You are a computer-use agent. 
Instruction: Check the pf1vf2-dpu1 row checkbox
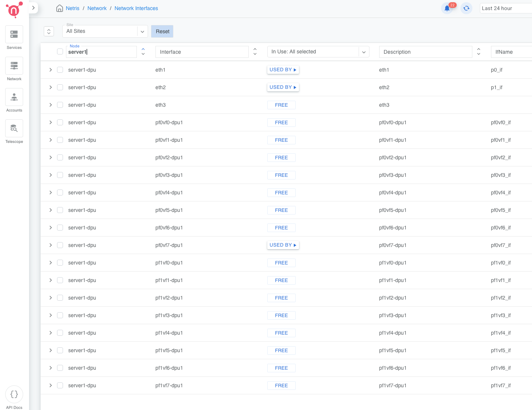coord(60,298)
